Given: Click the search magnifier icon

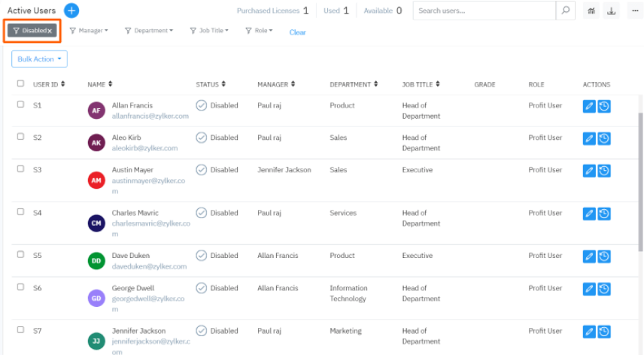Looking at the screenshot, I should click(566, 11).
